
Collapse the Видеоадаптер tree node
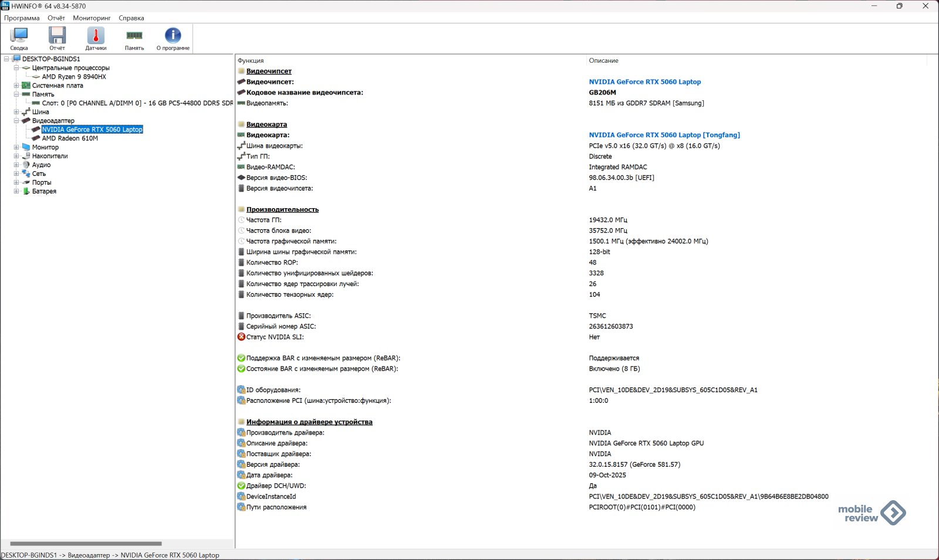pos(16,121)
